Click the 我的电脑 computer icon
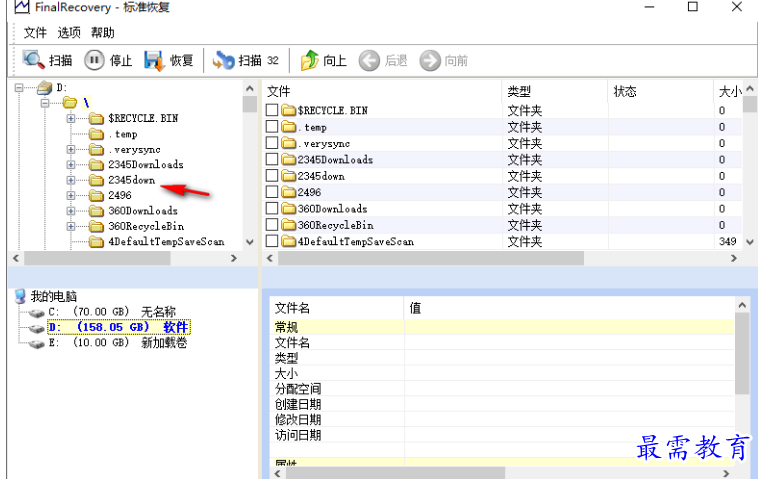This screenshot has height=479, width=758. [x=20, y=296]
